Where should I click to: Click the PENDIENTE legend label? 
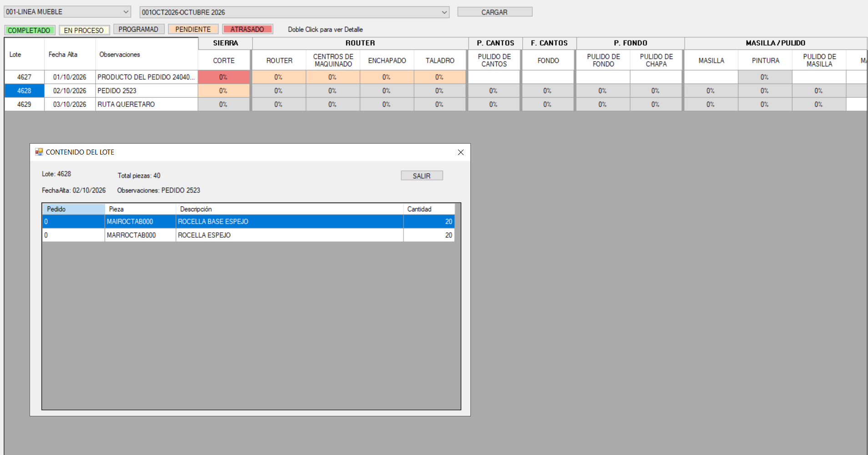click(x=193, y=30)
